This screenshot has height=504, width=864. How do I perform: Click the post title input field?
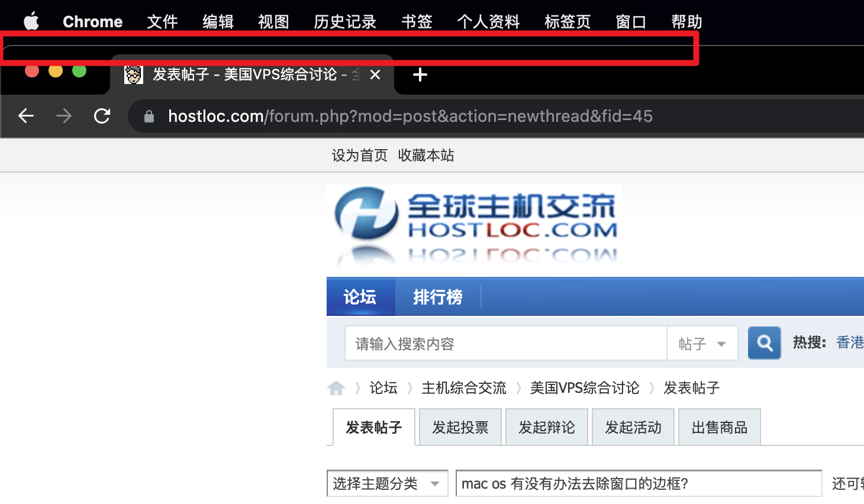[x=639, y=484]
